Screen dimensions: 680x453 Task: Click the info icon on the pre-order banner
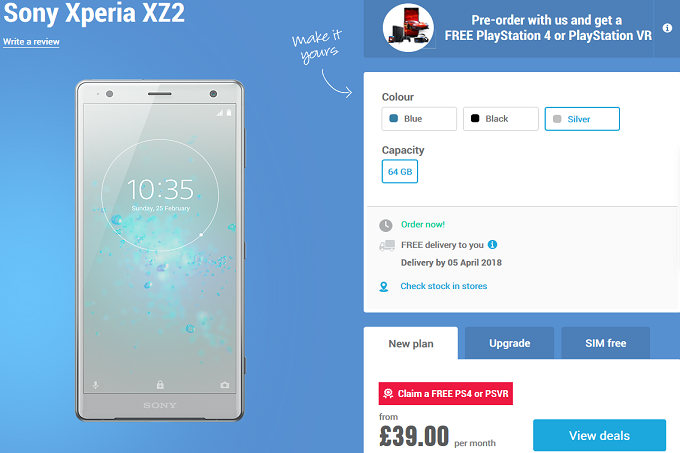(x=667, y=28)
